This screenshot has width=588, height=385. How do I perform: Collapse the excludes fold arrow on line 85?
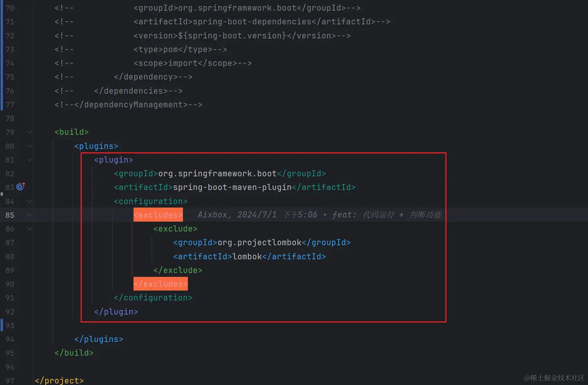pyautogui.click(x=29, y=215)
